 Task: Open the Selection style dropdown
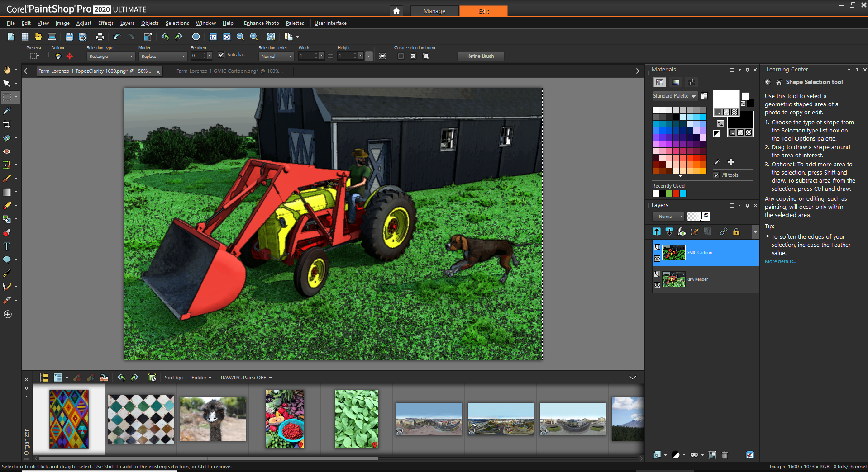click(277, 57)
